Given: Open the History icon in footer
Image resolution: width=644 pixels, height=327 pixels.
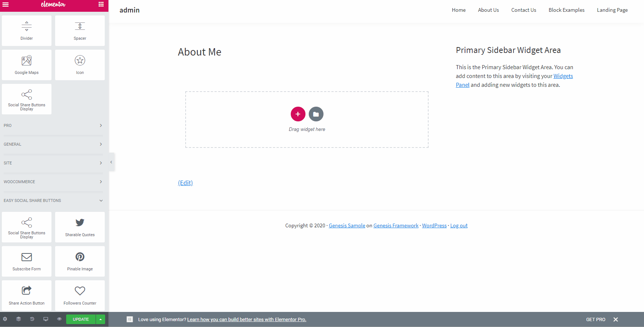Looking at the screenshot, I should tap(32, 319).
